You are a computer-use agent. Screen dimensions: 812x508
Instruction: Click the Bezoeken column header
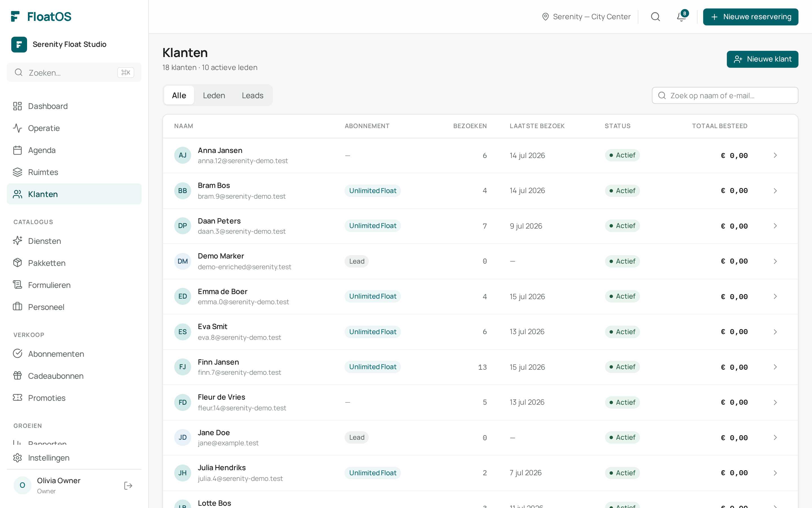click(x=470, y=126)
